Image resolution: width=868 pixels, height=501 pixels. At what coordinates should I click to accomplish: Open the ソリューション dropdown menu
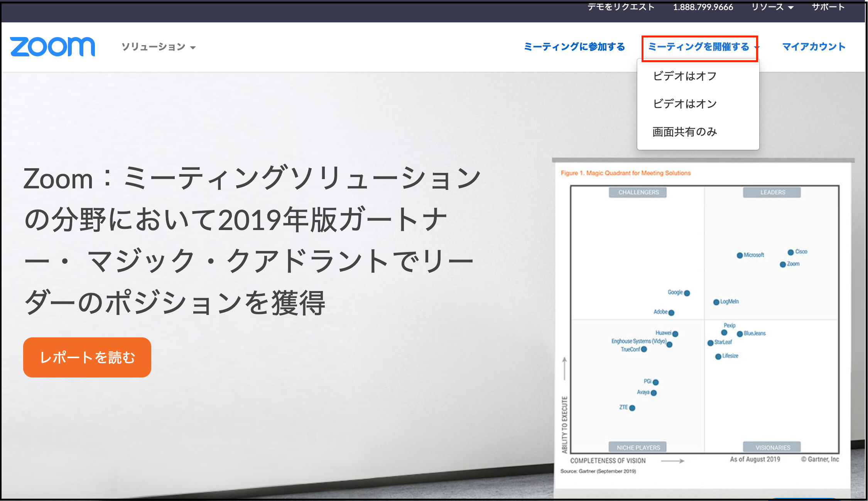click(x=158, y=47)
